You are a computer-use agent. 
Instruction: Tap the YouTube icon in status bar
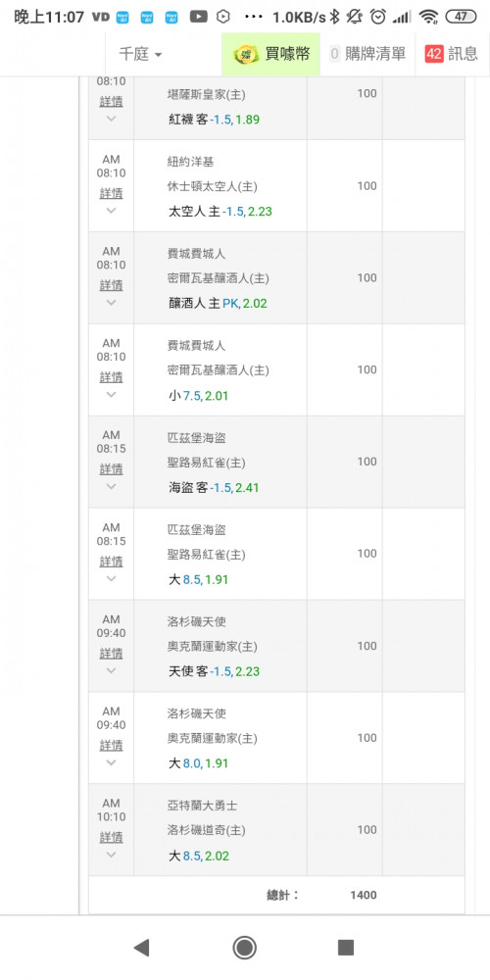coord(198,17)
